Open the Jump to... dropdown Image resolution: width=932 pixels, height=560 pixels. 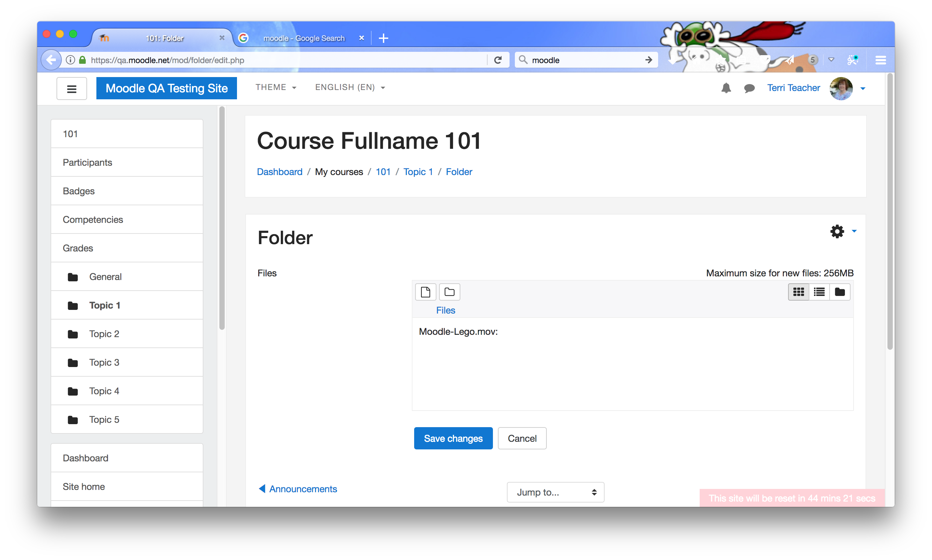[555, 492]
